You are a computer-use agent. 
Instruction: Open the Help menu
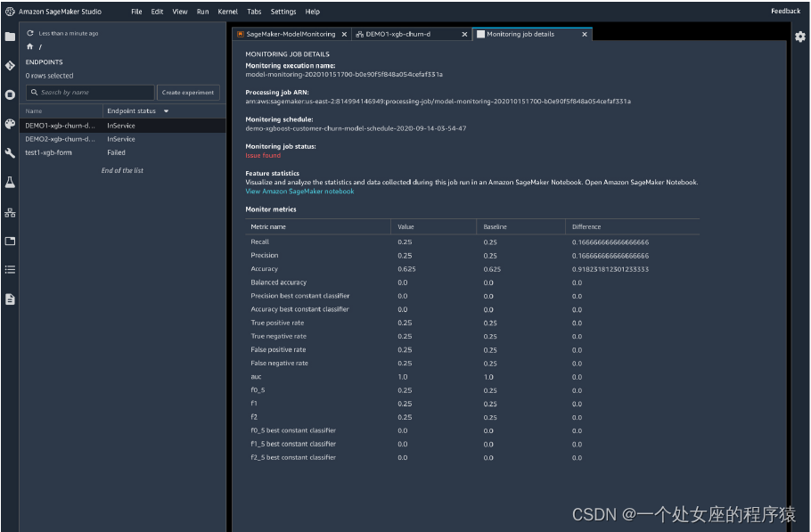[313, 12]
